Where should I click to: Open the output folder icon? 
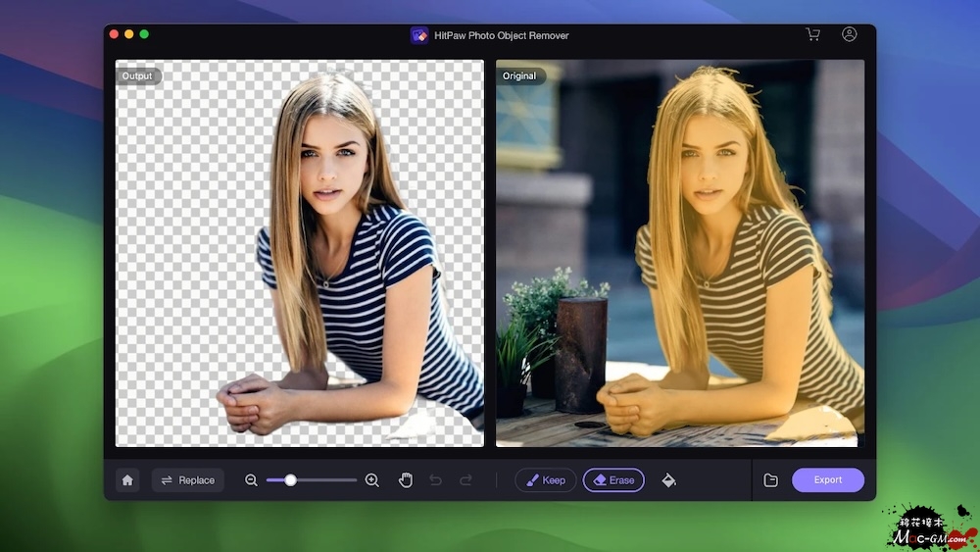coord(771,480)
